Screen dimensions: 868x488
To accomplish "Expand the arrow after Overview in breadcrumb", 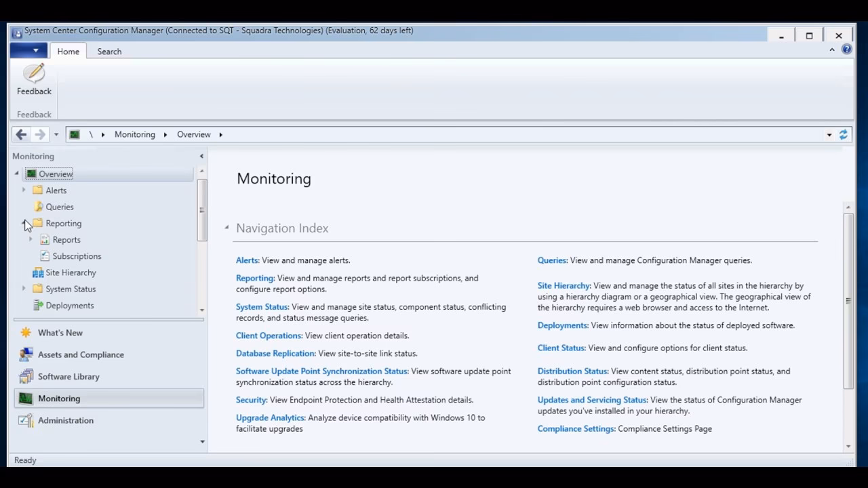I will point(221,134).
